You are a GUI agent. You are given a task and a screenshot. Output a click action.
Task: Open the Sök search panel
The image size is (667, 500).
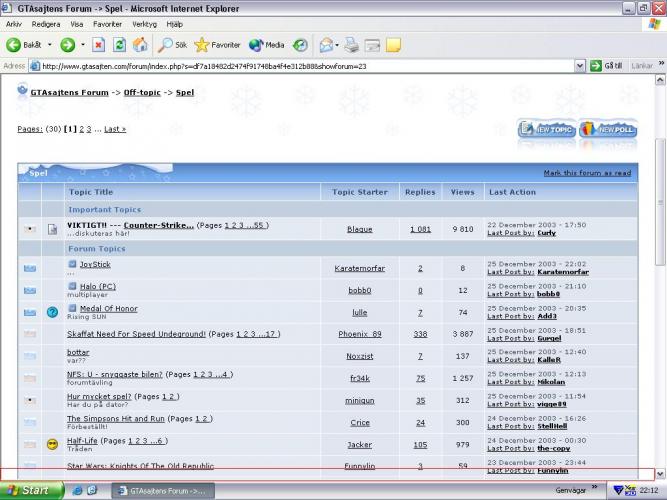point(172,45)
